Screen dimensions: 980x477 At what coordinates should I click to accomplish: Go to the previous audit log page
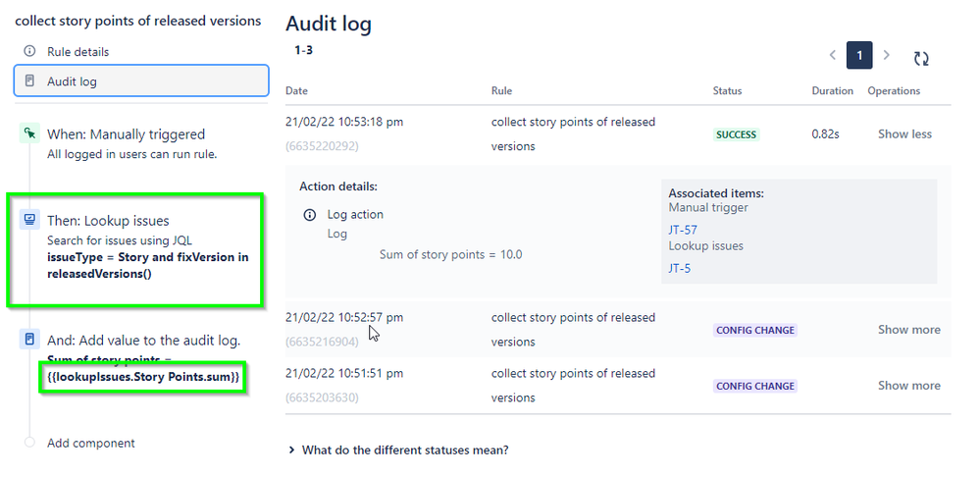(x=833, y=55)
